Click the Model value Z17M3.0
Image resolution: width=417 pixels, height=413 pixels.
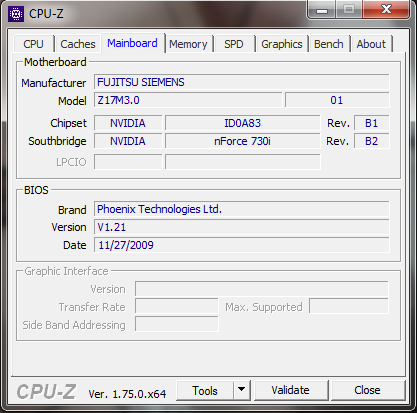(188, 100)
